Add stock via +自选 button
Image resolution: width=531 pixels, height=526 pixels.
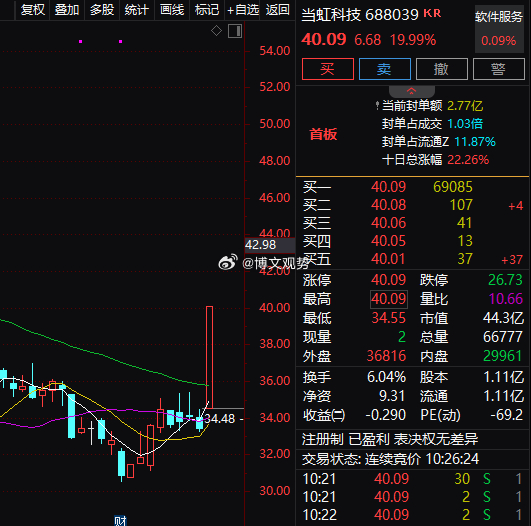243,9
